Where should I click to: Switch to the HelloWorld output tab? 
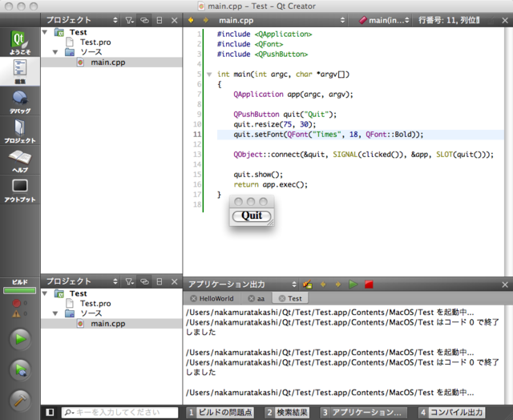click(x=216, y=298)
